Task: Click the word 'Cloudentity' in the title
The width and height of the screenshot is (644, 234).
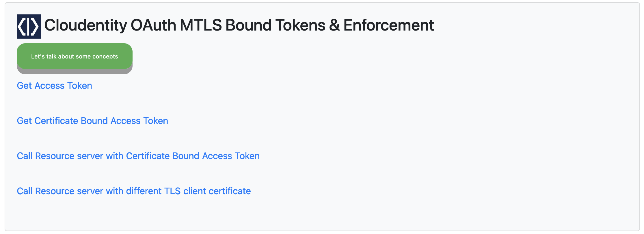Action: 85,25
